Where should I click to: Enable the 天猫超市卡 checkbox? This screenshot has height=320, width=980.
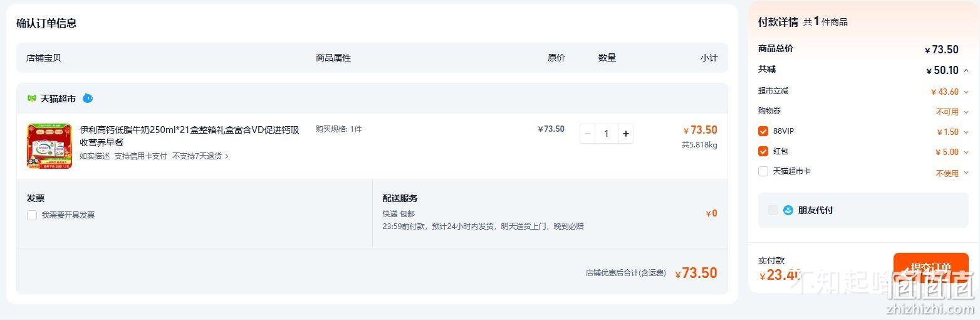point(763,171)
